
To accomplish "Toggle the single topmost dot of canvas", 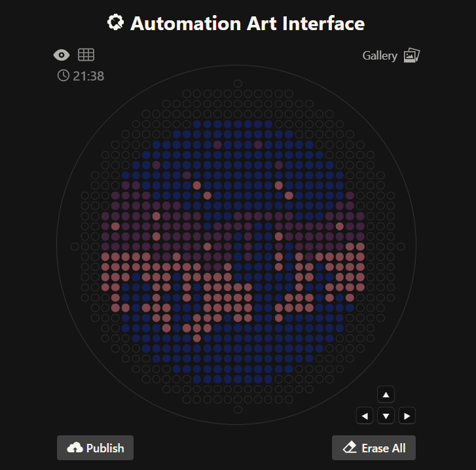I will [238, 84].
